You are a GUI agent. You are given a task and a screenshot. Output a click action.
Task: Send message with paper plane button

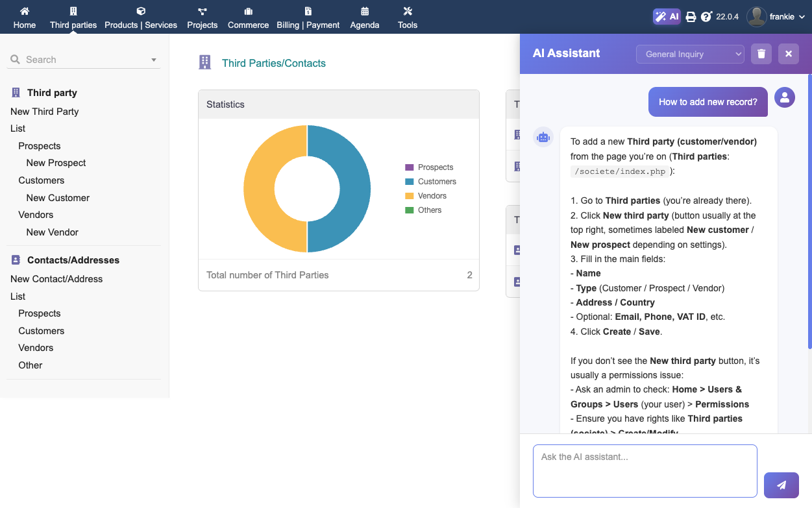tap(781, 485)
